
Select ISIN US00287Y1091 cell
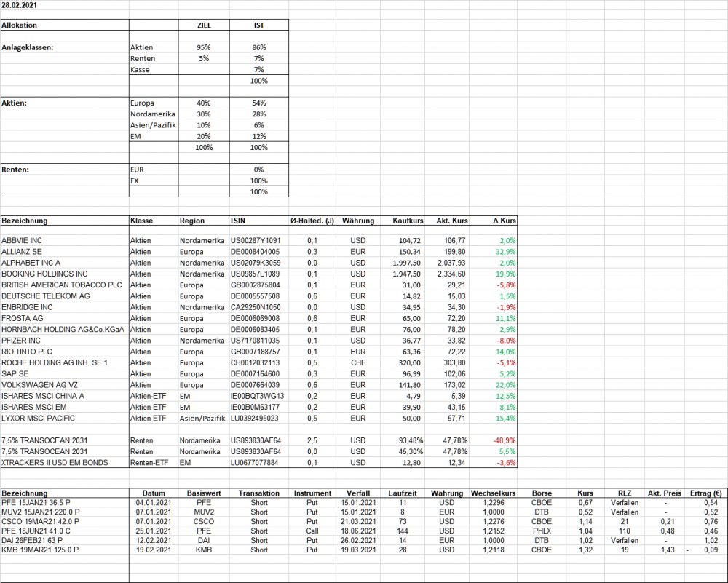(x=256, y=240)
